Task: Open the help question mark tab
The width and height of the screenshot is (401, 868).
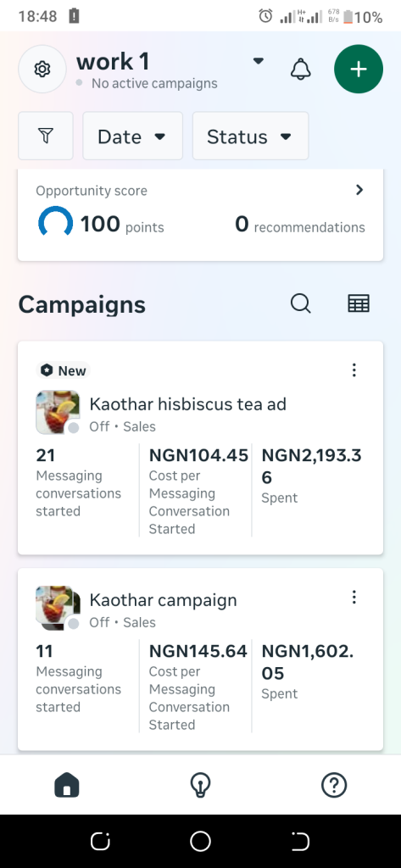Action: 334,784
